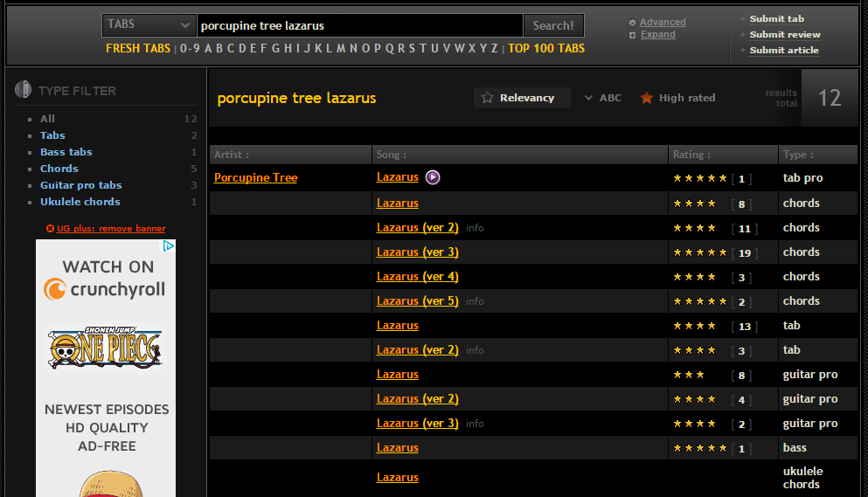Filter results by Ukulele chords

[x=80, y=202]
